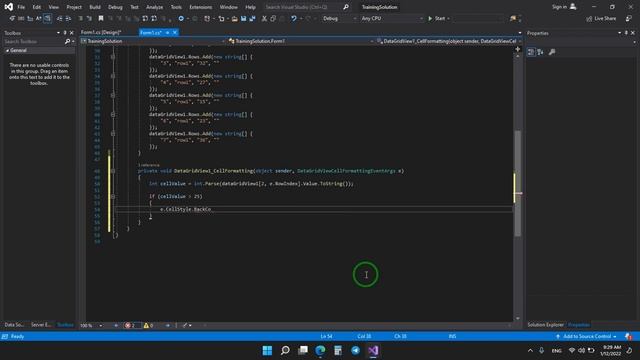Open the Debug configuration dropdown
This screenshot has width=640, height=360.
coord(339,18)
